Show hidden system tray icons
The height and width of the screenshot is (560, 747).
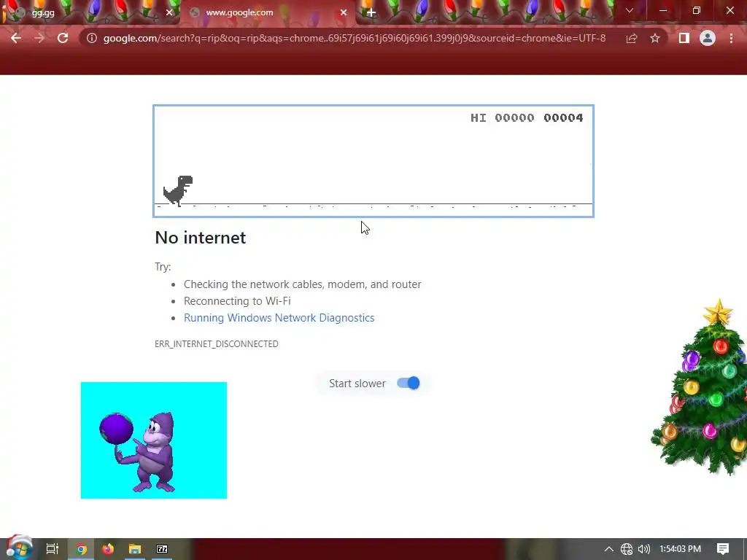[x=609, y=549]
